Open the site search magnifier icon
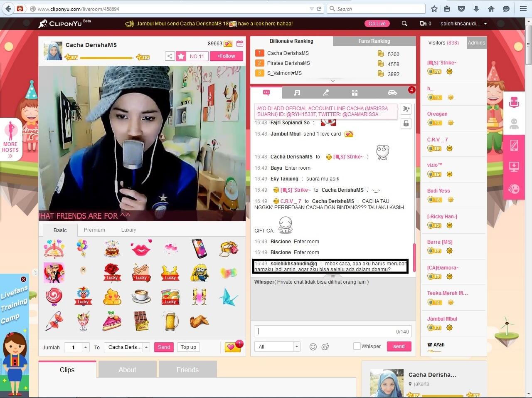Image resolution: width=532 pixels, height=398 pixels. point(404,24)
